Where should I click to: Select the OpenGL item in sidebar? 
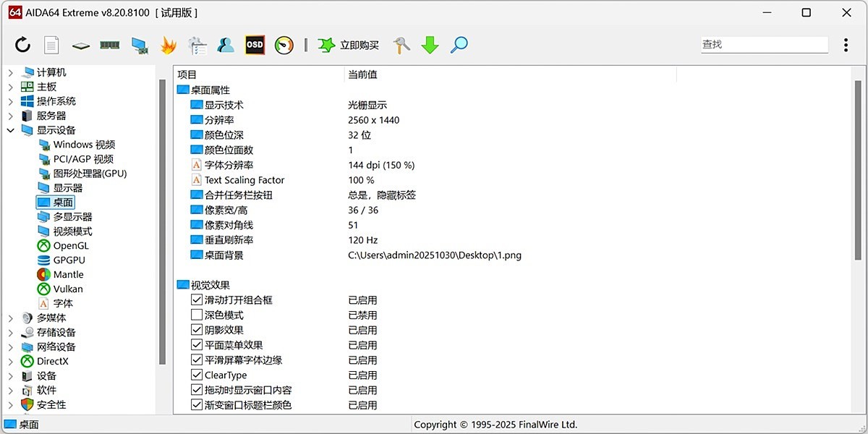pyautogui.click(x=70, y=245)
